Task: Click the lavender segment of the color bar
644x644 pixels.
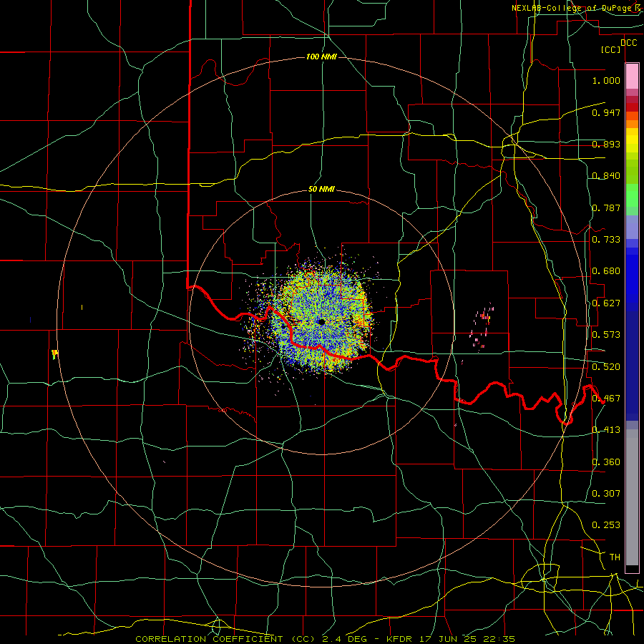Action: coord(632,227)
